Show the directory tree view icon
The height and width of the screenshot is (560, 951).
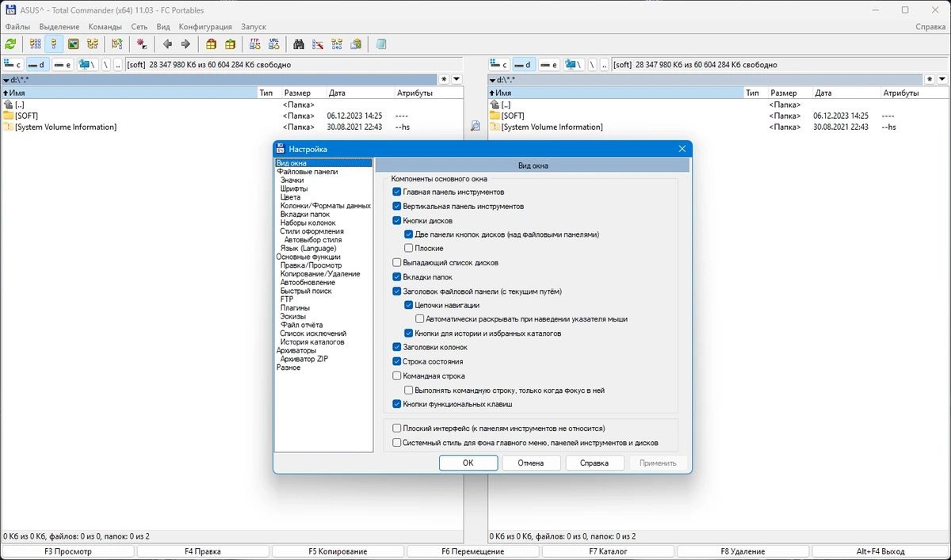[93, 44]
